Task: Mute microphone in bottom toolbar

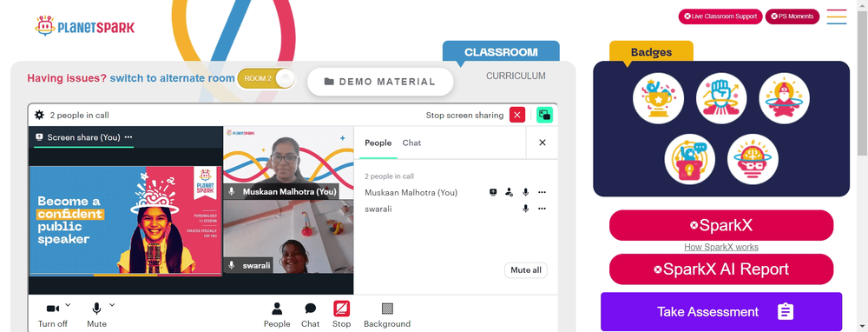Action: pos(96,315)
